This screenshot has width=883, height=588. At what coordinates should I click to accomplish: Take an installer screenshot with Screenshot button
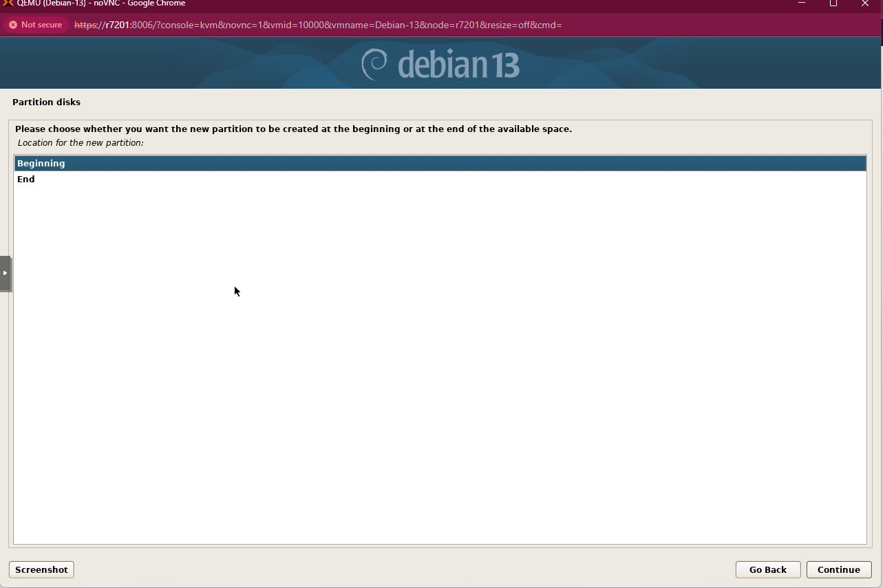[41, 569]
